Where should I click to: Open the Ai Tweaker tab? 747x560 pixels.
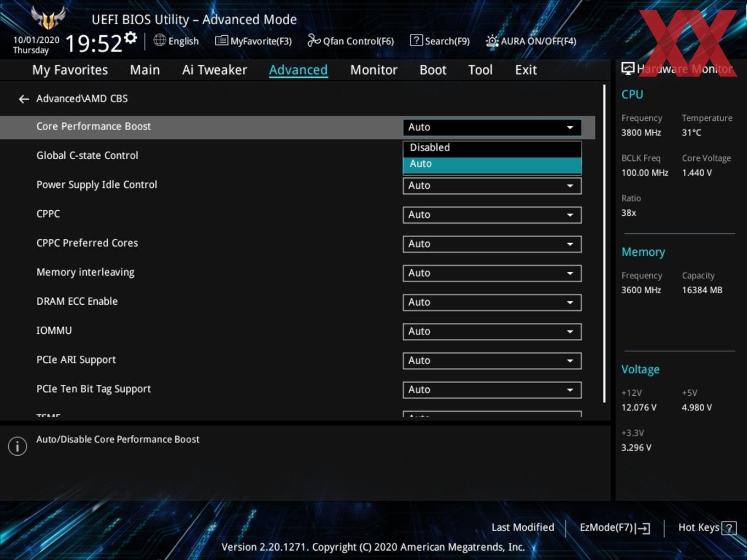pos(215,70)
